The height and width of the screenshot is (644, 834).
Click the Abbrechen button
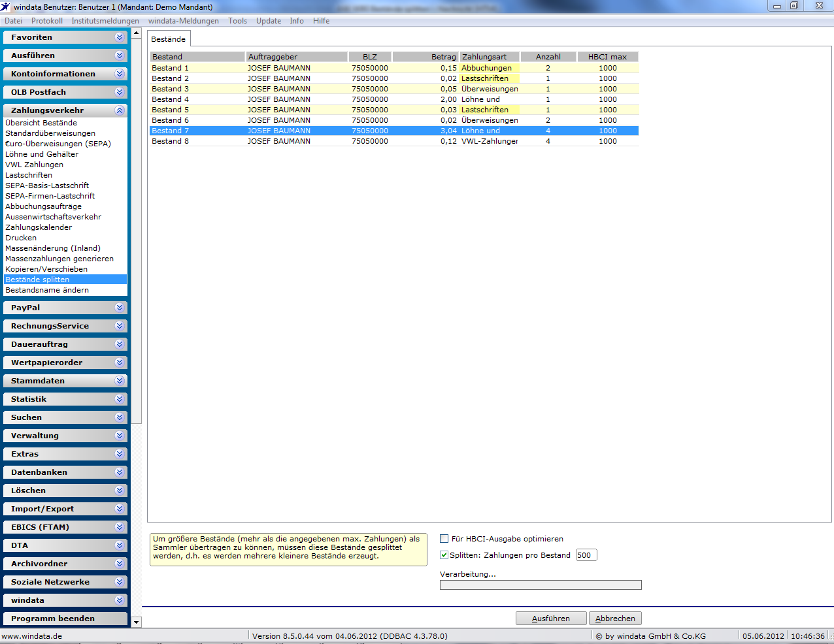tap(615, 619)
